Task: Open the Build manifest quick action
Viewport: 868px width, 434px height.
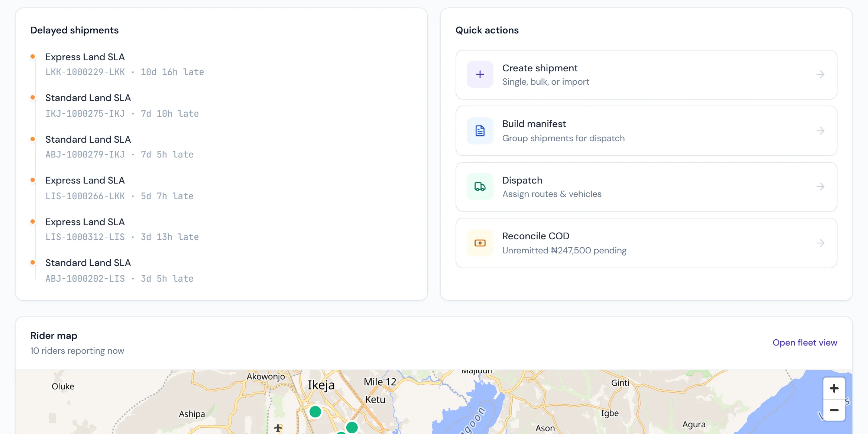Action: coord(646,131)
